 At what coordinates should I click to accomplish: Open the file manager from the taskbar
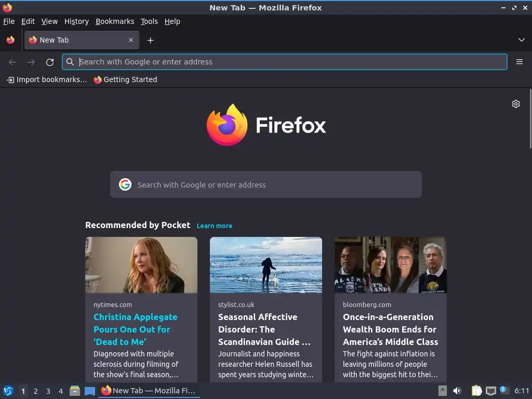(75, 391)
